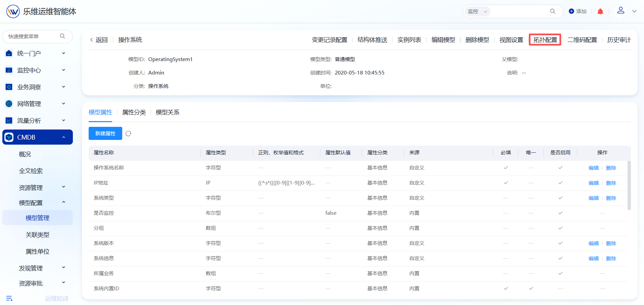This screenshot has width=644, height=305.
Task: Click the CMDB cube icon
Action: pyautogui.click(x=9, y=137)
